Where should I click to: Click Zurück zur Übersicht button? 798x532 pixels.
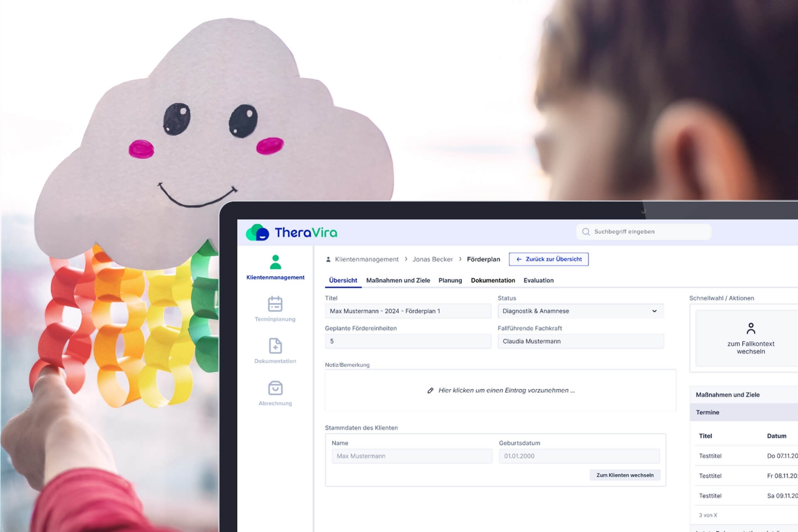pyautogui.click(x=549, y=259)
